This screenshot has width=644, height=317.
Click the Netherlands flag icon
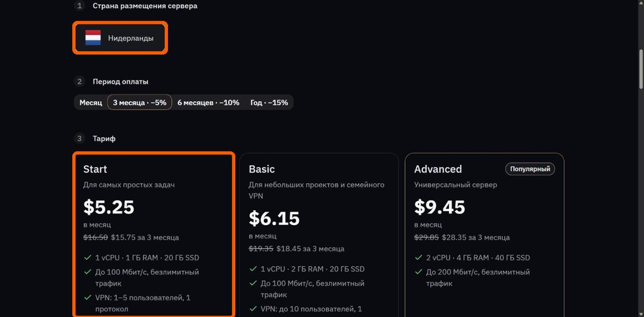click(x=93, y=38)
